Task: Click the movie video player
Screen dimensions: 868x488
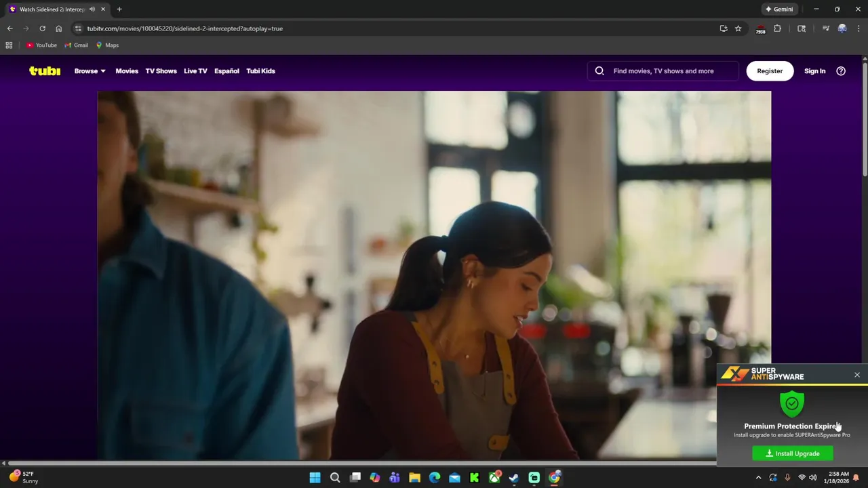Action: click(x=434, y=275)
